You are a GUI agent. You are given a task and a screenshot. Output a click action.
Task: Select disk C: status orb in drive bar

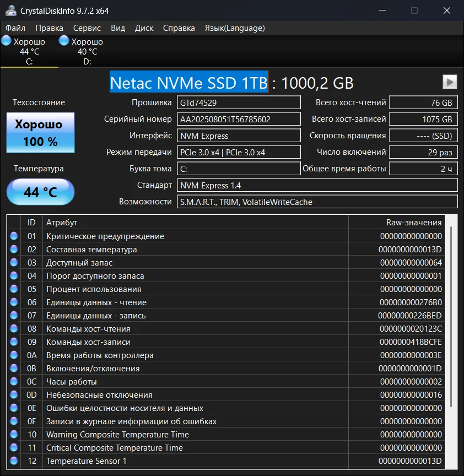point(7,41)
